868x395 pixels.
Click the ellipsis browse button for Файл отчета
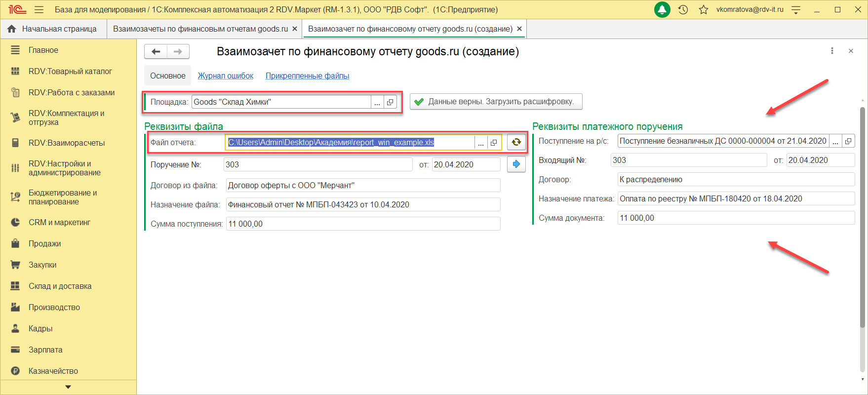[x=481, y=143]
